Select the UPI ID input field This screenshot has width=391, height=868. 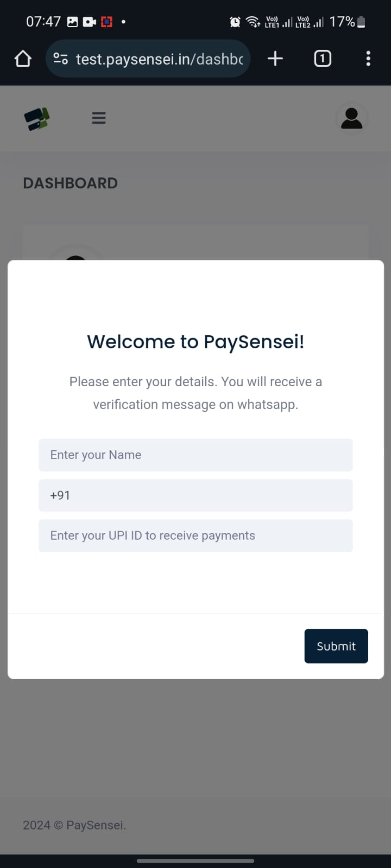(x=195, y=536)
